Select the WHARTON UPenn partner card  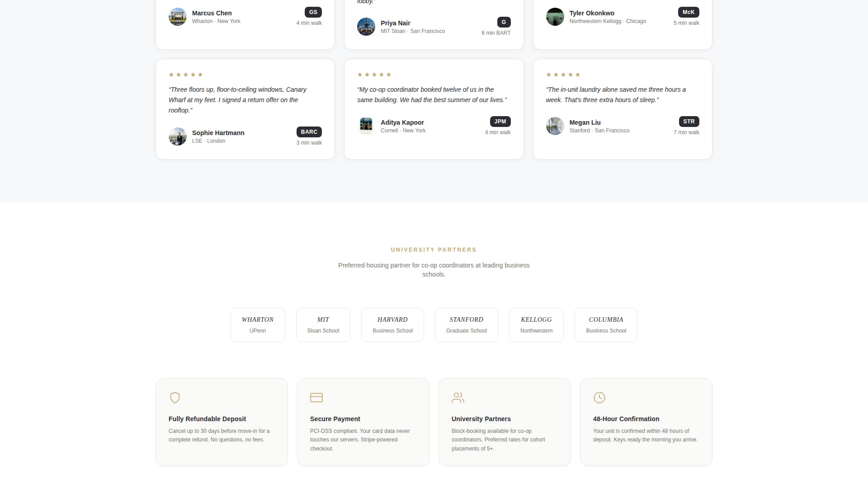[258, 324]
